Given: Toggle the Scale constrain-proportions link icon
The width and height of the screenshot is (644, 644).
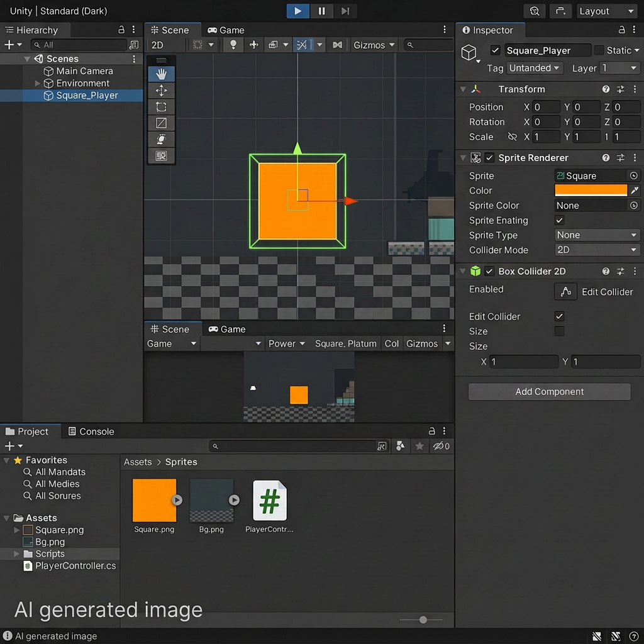Looking at the screenshot, I should click(512, 136).
